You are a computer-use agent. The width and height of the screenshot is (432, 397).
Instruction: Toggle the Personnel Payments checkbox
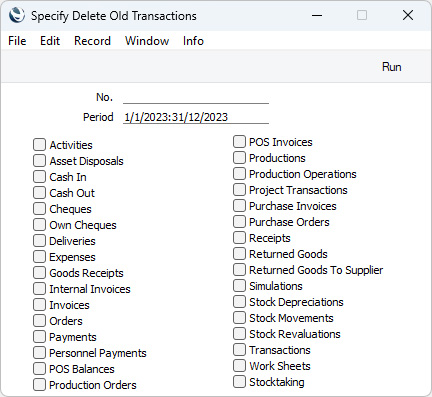point(39,353)
